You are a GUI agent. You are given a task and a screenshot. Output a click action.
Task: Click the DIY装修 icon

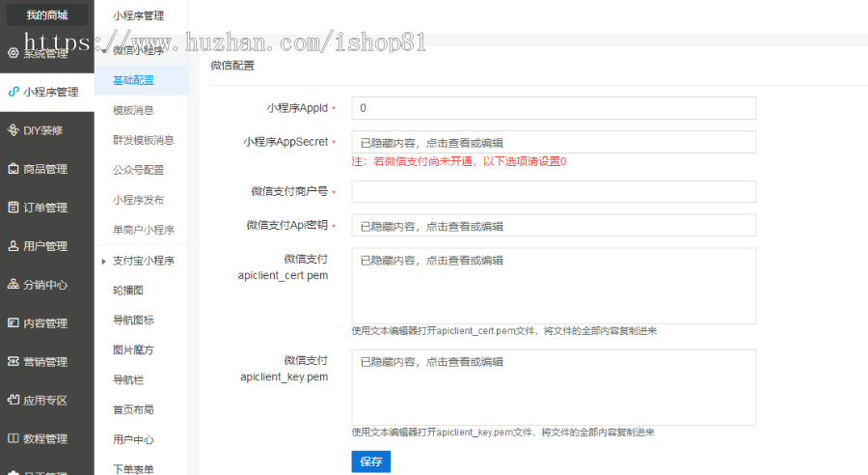(14, 130)
